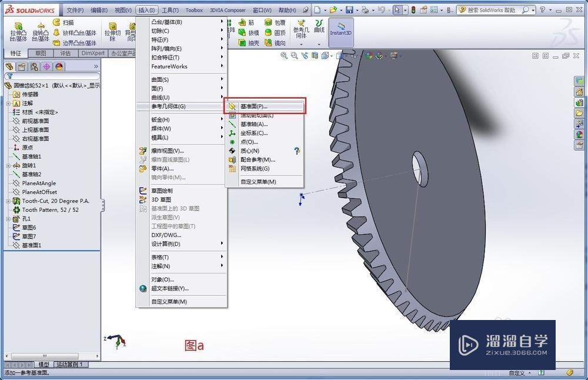Open the DimXpertManager crosshair tab icon
This screenshot has width=588, height=380.
click(x=46, y=67)
